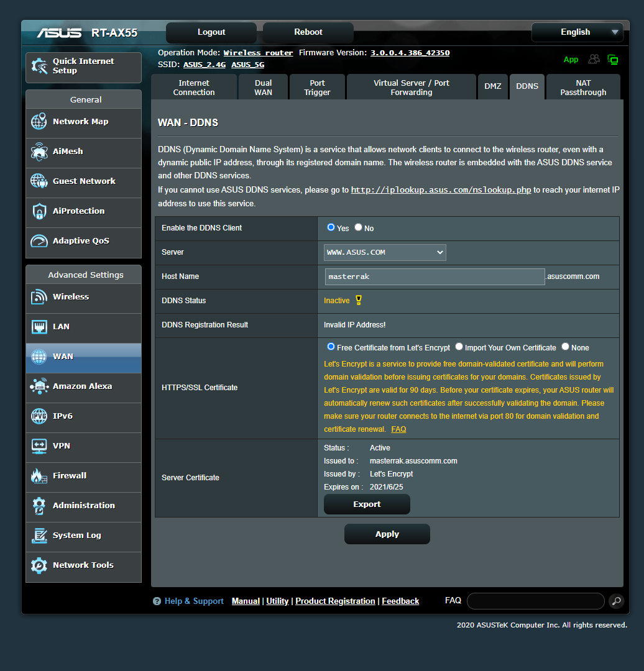Export the server certificate
The width and height of the screenshot is (644, 671).
coord(367,504)
